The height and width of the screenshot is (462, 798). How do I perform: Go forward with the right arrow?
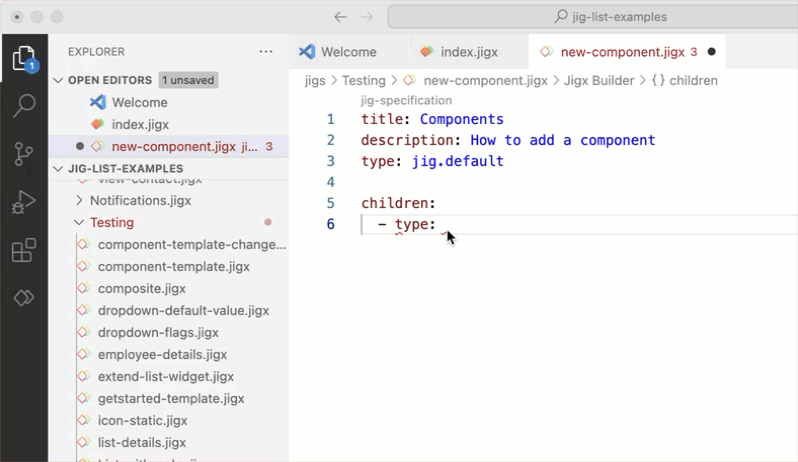click(x=366, y=17)
